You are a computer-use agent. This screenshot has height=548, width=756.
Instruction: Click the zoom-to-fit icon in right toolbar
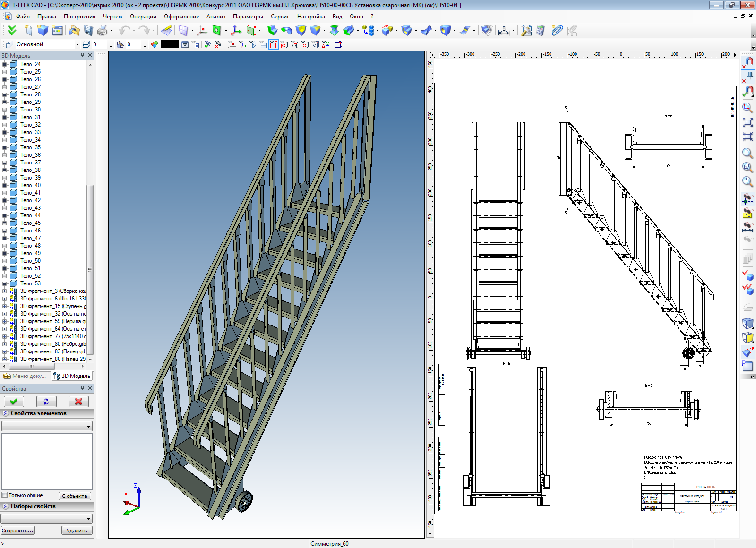coord(747,122)
